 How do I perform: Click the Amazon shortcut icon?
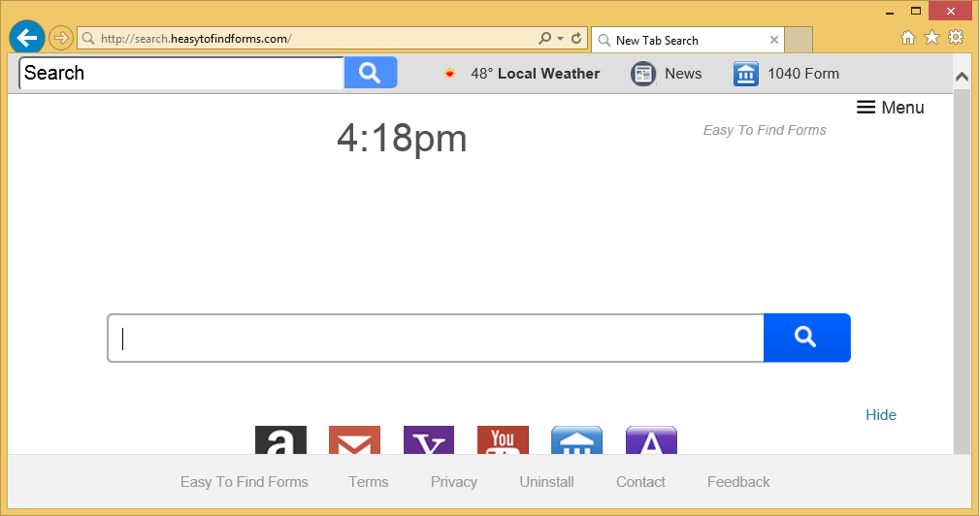pyautogui.click(x=280, y=440)
